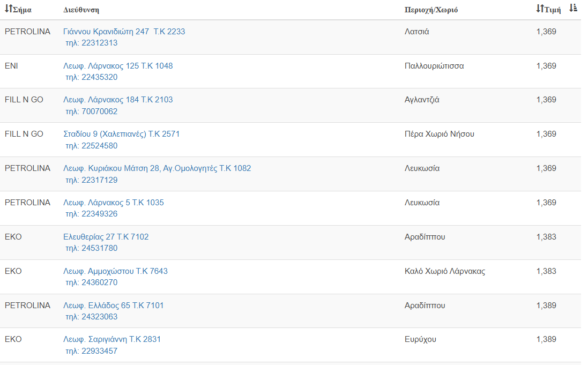Image resolution: width=588 pixels, height=365 pixels.
Task: Select Λευκωσία in the Λάρνακος 5 row
Action: pyautogui.click(x=422, y=203)
